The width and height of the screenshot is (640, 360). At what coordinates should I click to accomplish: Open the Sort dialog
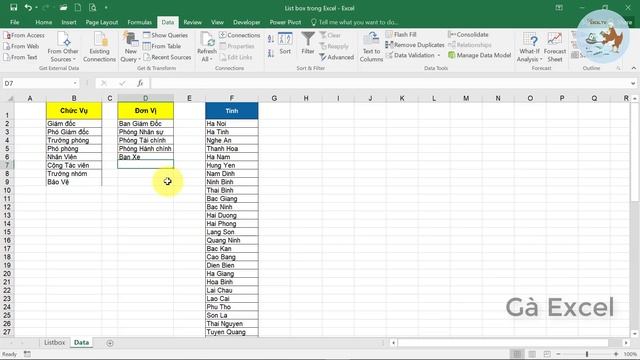pyautogui.click(x=285, y=44)
